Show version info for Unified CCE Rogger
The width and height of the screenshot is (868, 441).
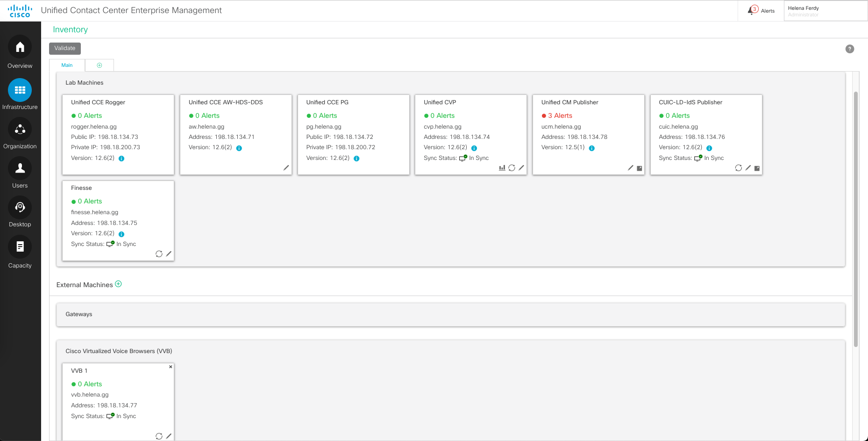[x=121, y=159]
